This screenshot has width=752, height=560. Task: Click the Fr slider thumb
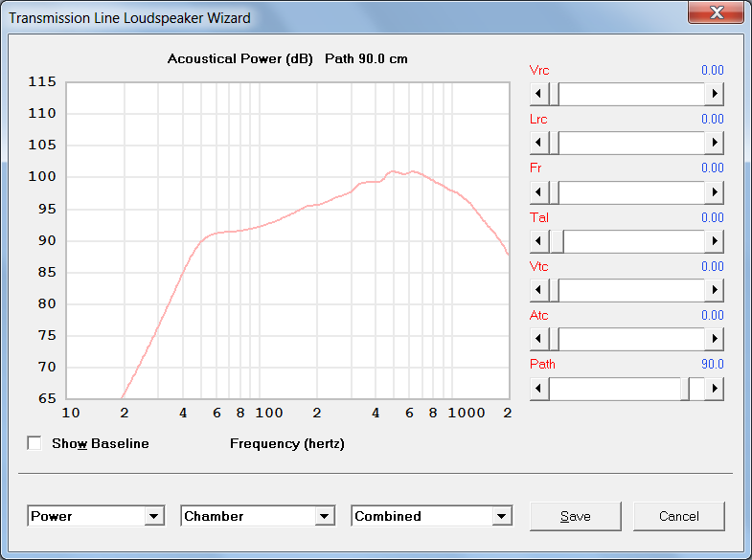554,192
